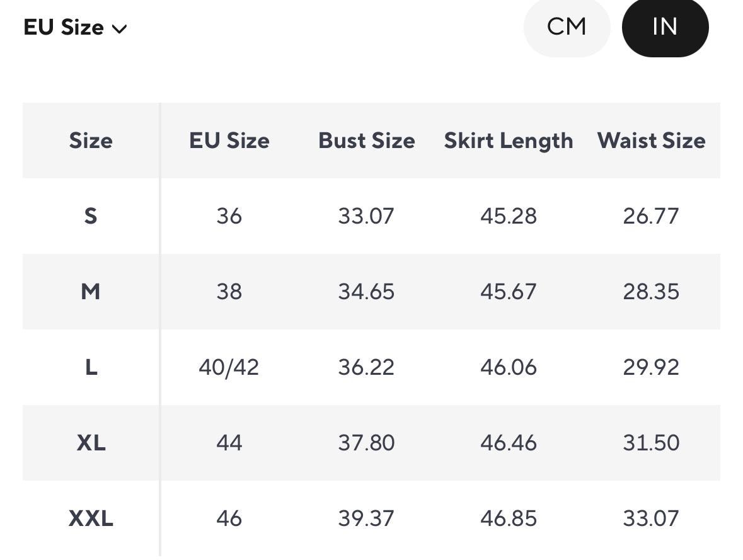Click the 37.80 bust size value

point(366,443)
